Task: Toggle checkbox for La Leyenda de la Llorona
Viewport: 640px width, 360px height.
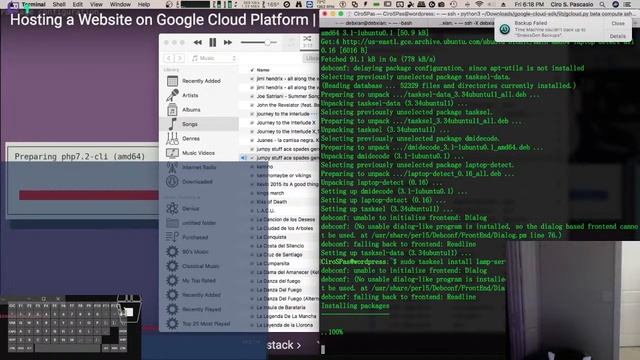Action: 252,325
